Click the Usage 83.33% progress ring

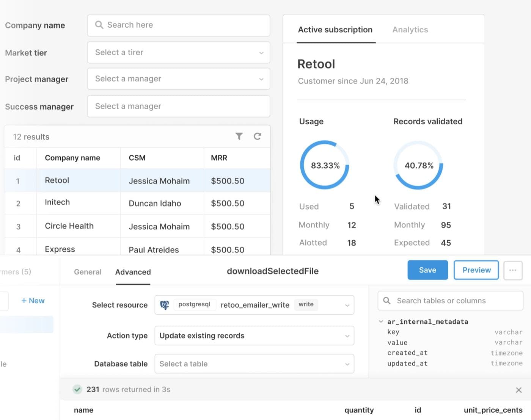325,165
